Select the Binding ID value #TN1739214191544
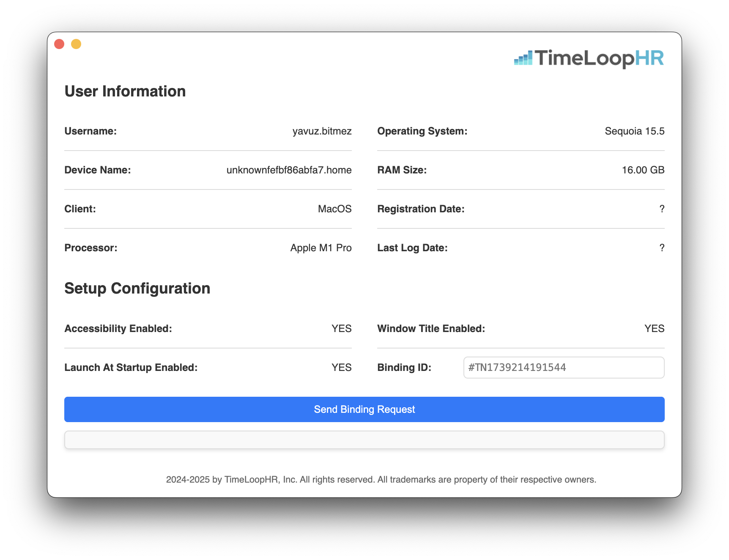This screenshot has width=729, height=560. [x=518, y=368]
